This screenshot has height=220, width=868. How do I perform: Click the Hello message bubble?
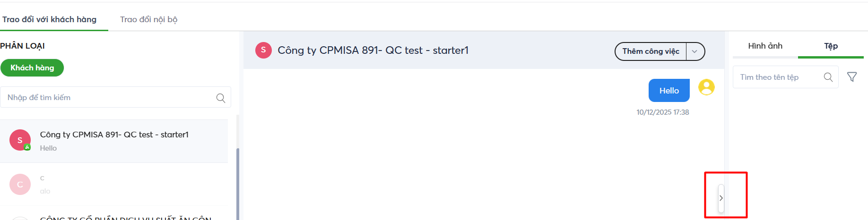(669, 91)
